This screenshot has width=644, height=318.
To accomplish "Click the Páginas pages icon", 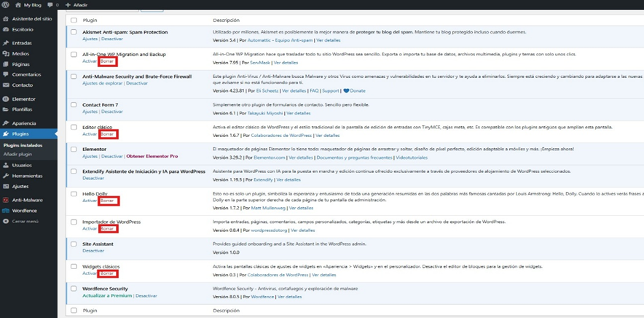I will [x=6, y=64].
